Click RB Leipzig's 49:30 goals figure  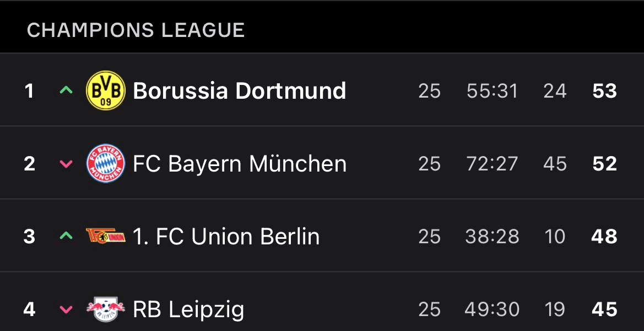tap(492, 309)
